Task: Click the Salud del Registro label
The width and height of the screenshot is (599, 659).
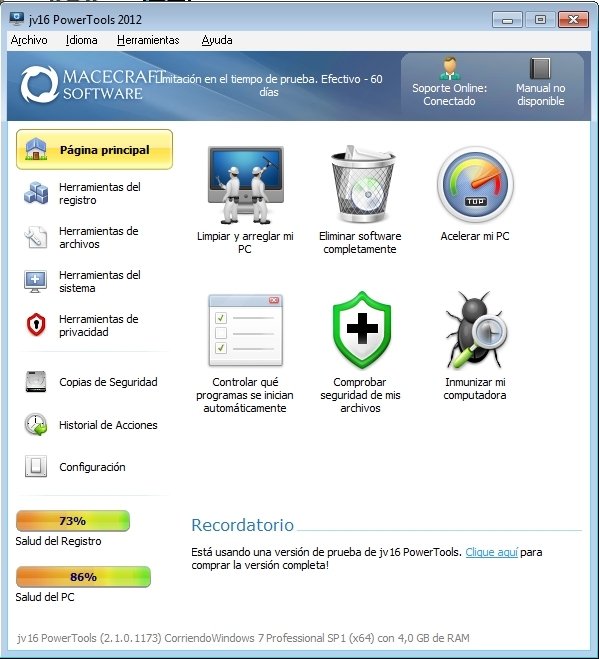Action: [x=58, y=541]
